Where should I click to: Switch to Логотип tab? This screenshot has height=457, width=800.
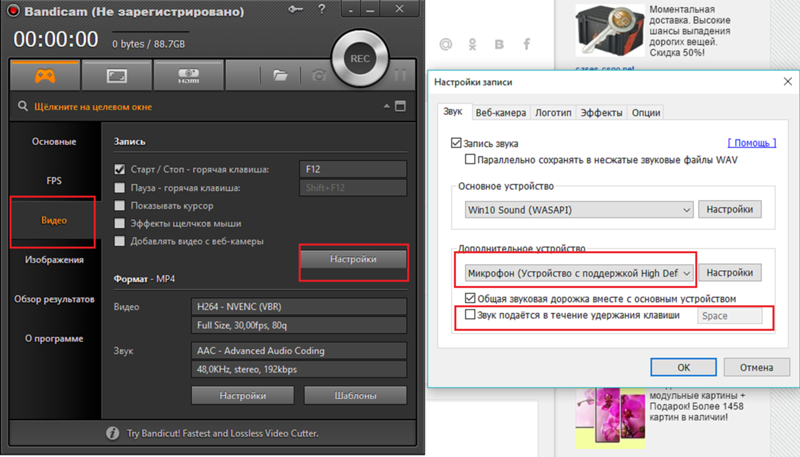click(x=553, y=113)
